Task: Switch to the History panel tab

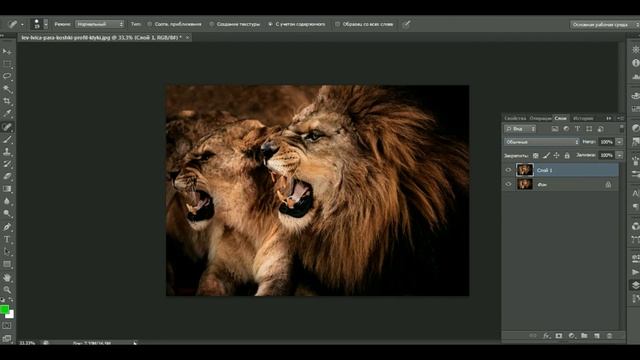Action: pyautogui.click(x=583, y=118)
